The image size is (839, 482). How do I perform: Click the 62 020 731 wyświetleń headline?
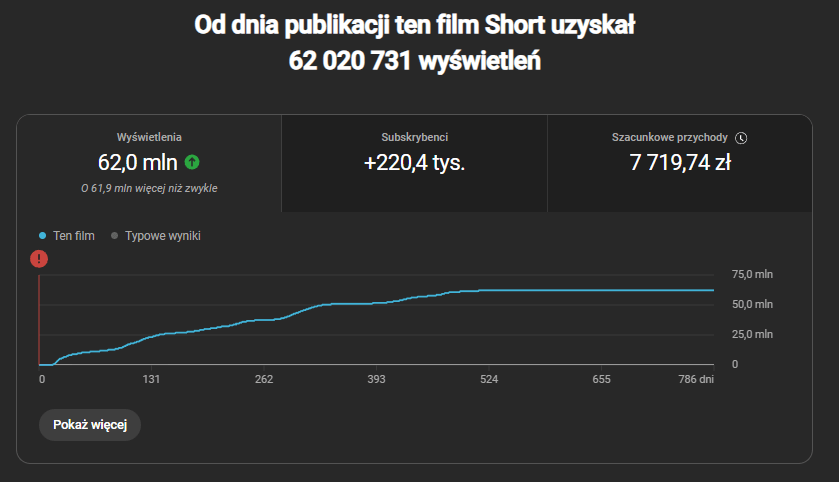[x=415, y=61]
